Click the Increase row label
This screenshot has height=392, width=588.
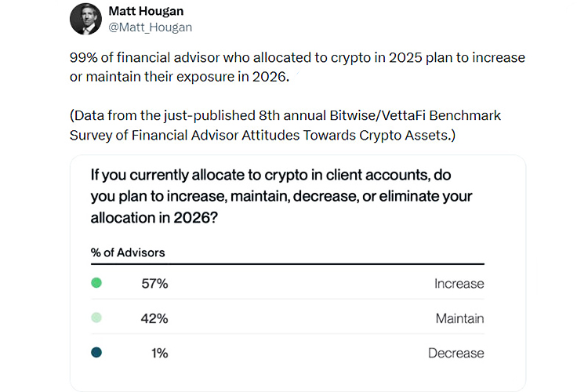tap(459, 284)
